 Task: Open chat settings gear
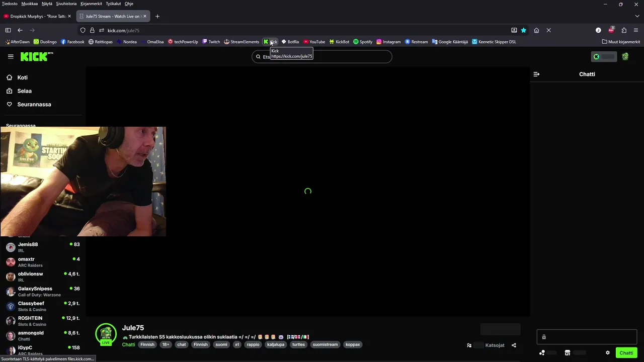608,353
